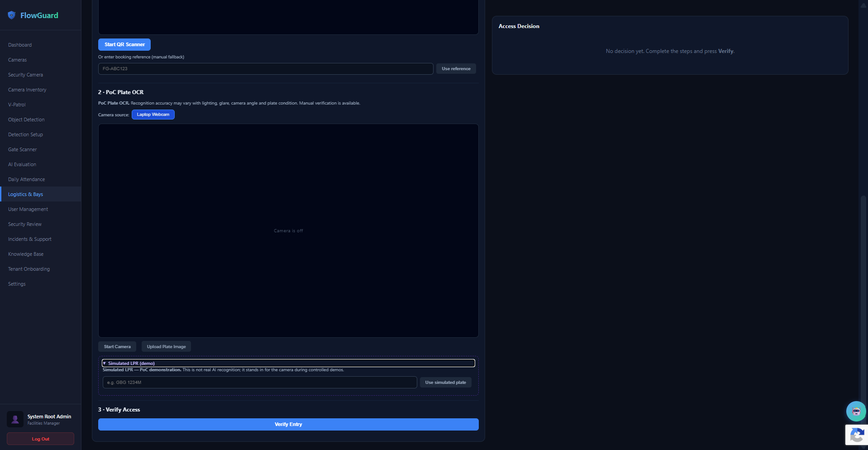
Task: Click the System Root Admin avatar
Action: coord(15,419)
